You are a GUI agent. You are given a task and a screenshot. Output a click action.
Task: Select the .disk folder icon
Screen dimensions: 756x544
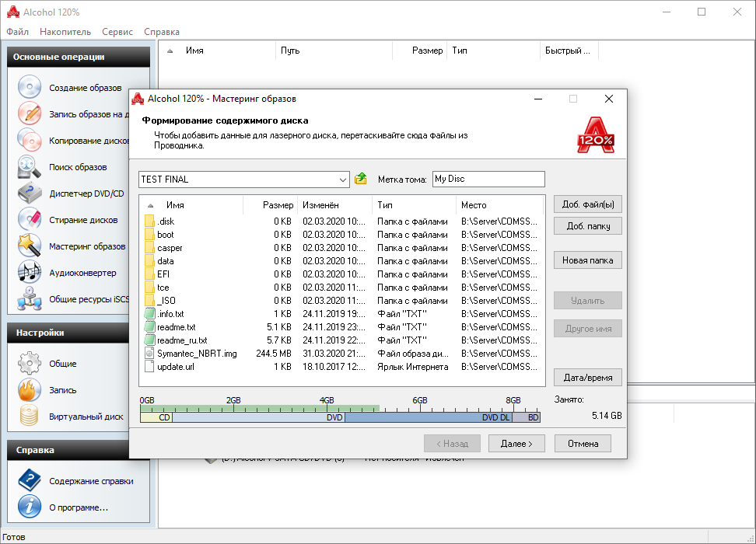pyautogui.click(x=149, y=221)
